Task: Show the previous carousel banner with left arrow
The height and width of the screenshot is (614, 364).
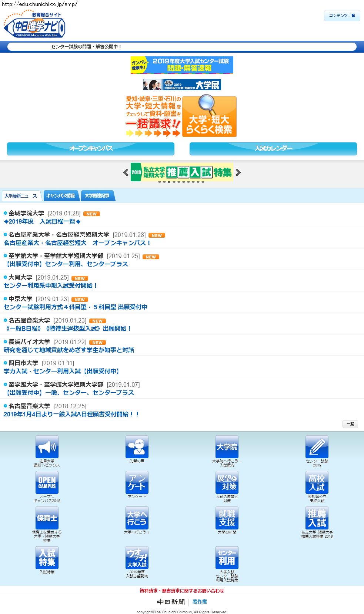Action: [126, 172]
